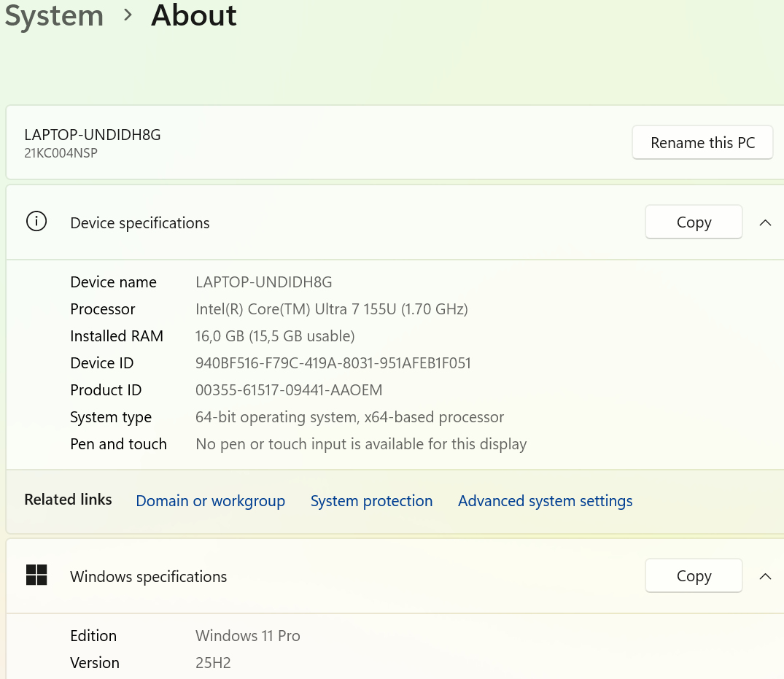Click the Version value 25H2

tap(213, 662)
